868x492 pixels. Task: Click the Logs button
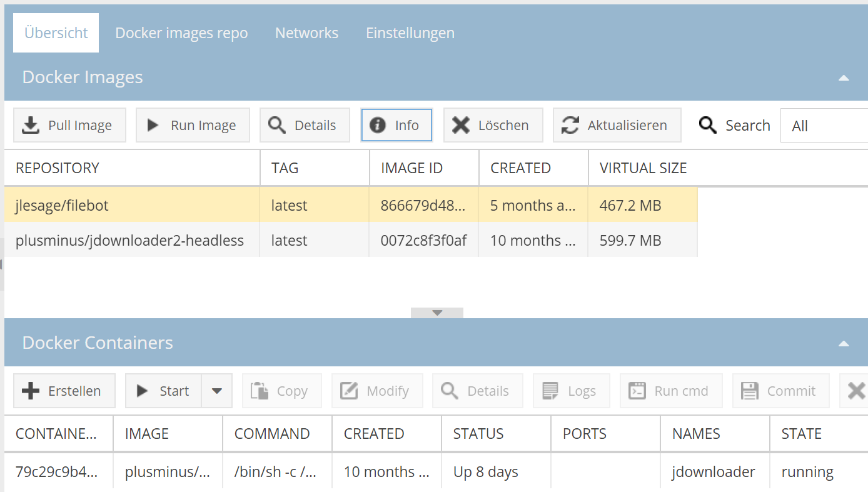(572, 391)
